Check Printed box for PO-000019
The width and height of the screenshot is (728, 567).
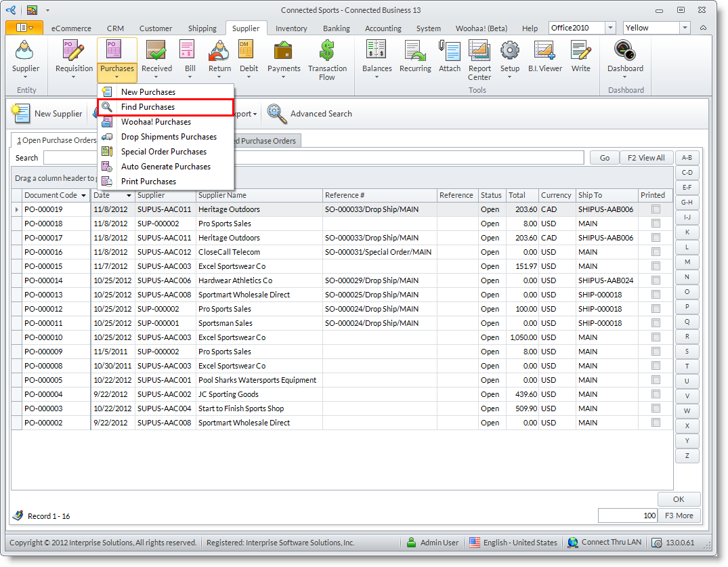(656, 210)
